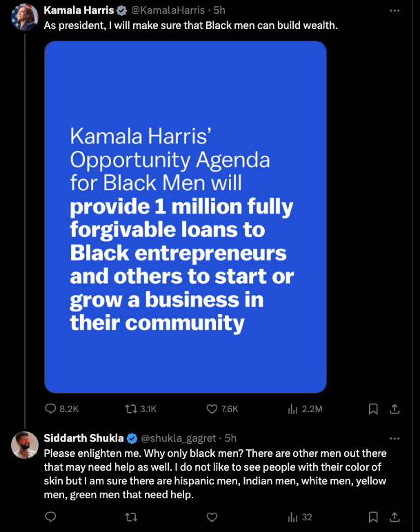420x532 pixels.
Task: Share Siddarth Shukla's reply
Action: 395,517
